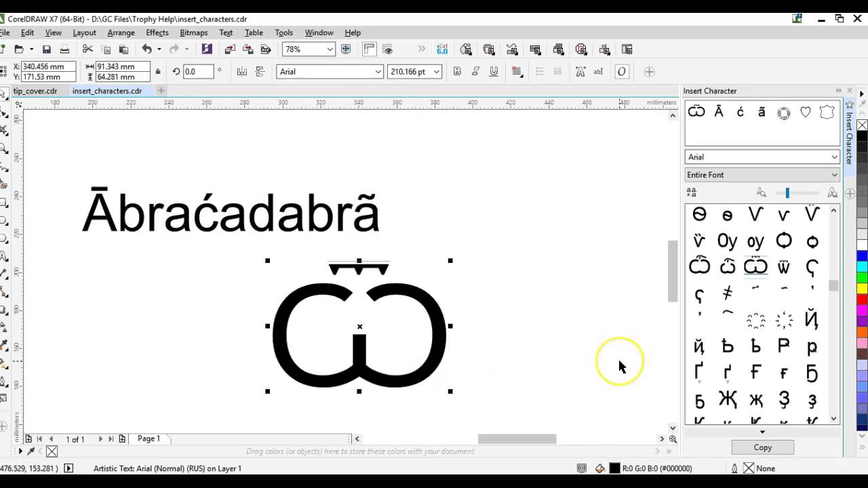Open the Text menu
This screenshot has width=868, height=488.
[226, 33]
